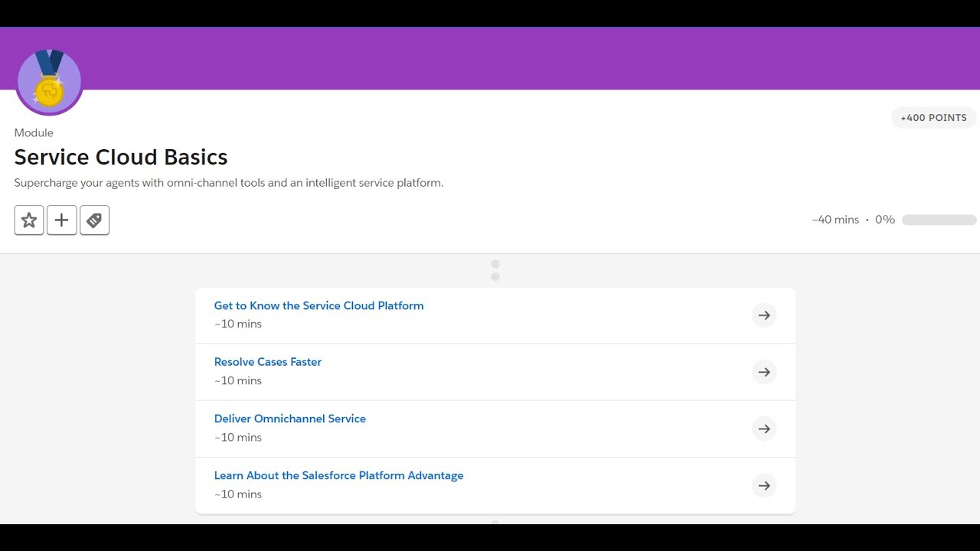Image resolution: width=980 pixels, height=551 pixels.
Task: Arrow icon beside Salesforce Platform Advantage
Action: click(x=764, y=485)
